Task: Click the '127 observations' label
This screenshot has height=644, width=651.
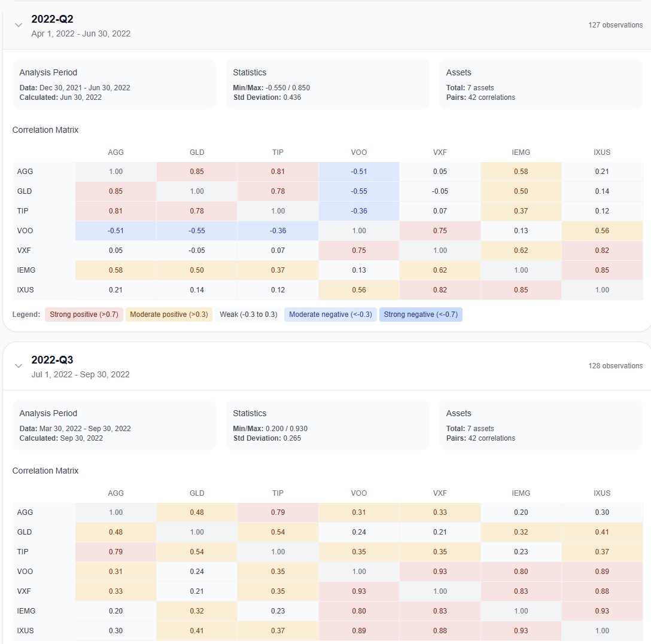Action: [615, 25]
